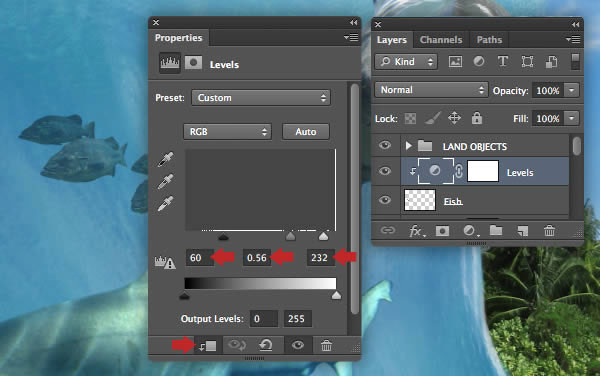The height and width of the screenshot is (376, 600).
Task: Open the Kind filter dropdown
Action: coord(406,62)
